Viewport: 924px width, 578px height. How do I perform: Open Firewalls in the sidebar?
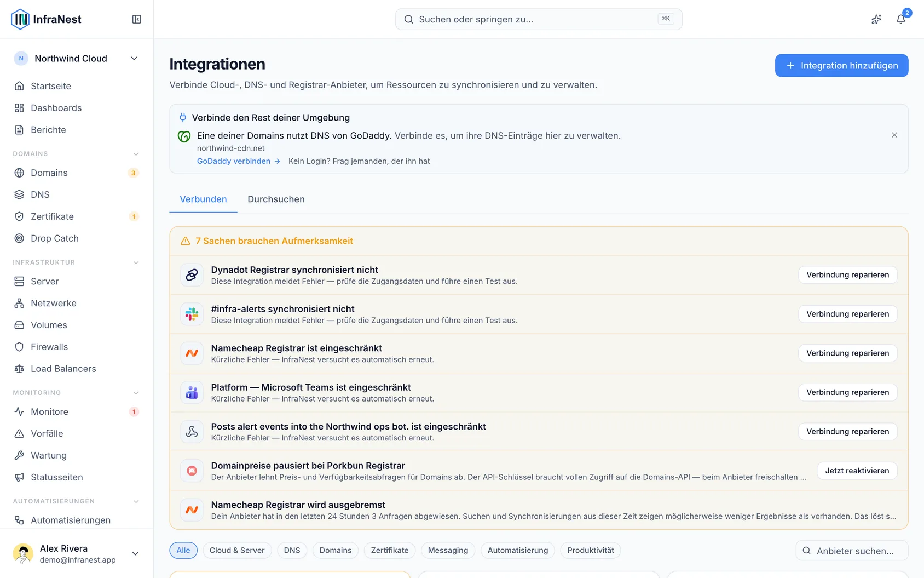(x=77, y=347)
